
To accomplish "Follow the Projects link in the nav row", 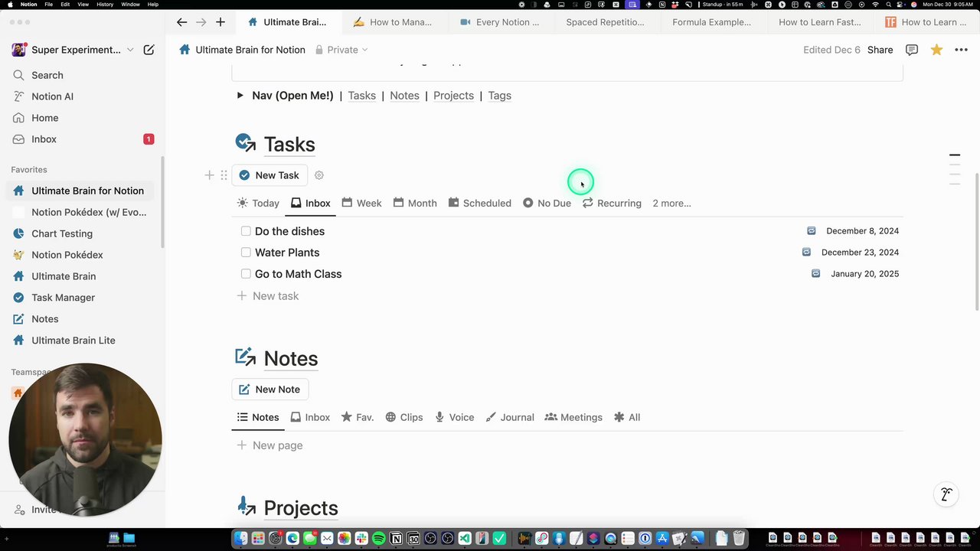I will click(453, 96).
